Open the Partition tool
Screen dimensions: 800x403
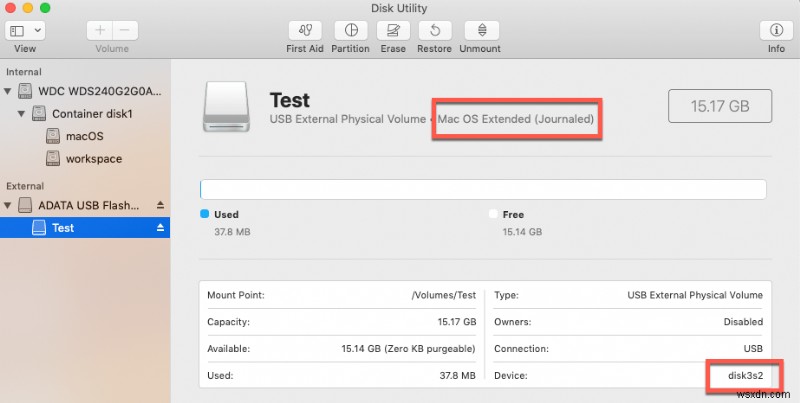[x=350, y=30]
